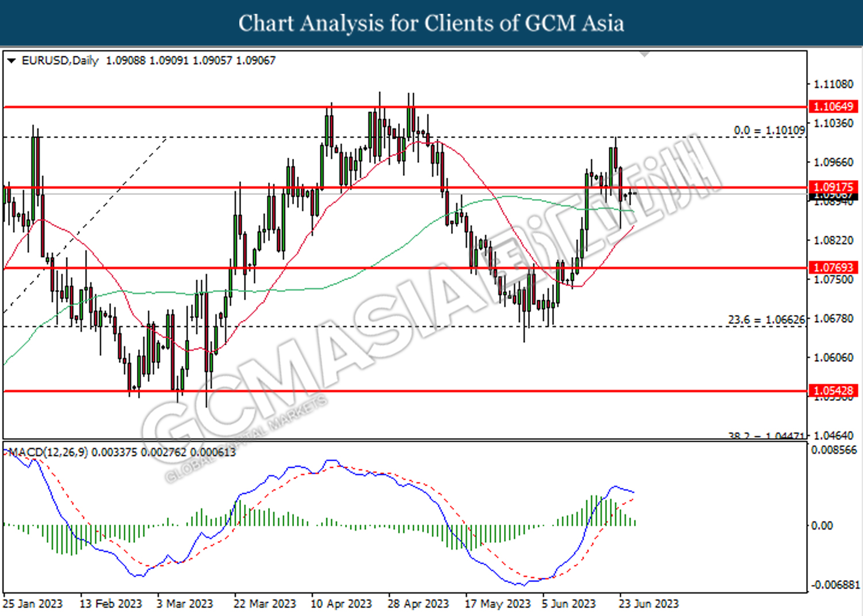The height and width of the screenshot is (616, 863).
Task: Click the 1.10360 price axis label
Action: pos(833,123)
